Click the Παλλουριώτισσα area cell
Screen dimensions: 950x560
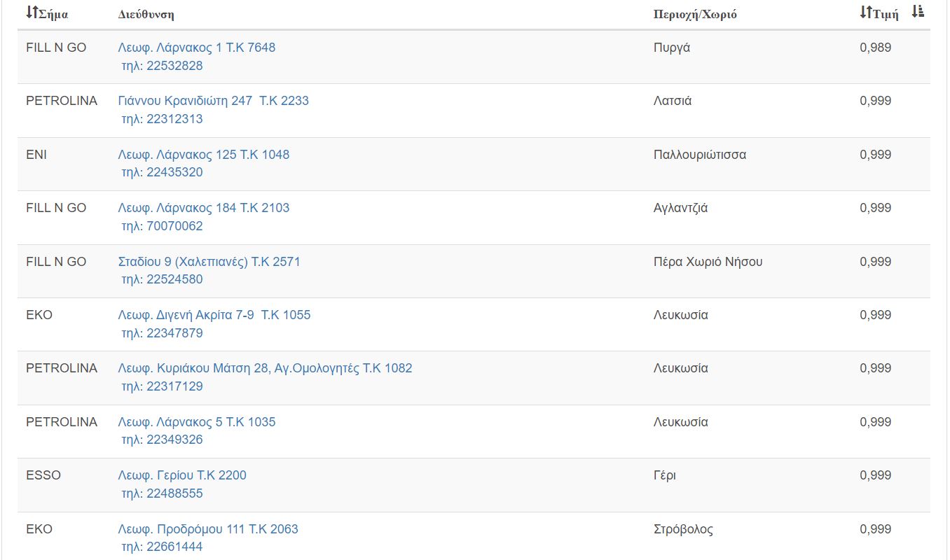pyautogui.click(x=699, y=155)
